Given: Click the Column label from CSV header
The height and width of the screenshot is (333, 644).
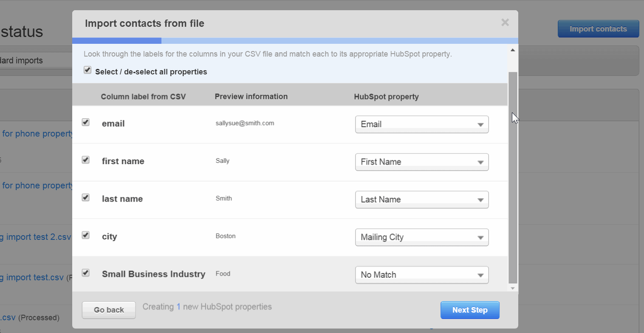Looking at the screenshot, I should tap(143, 97).
